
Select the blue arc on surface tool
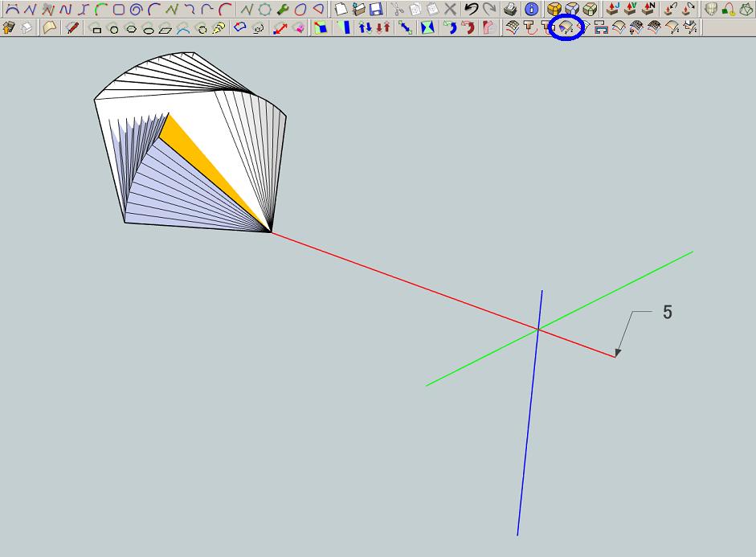pos(183,28)
